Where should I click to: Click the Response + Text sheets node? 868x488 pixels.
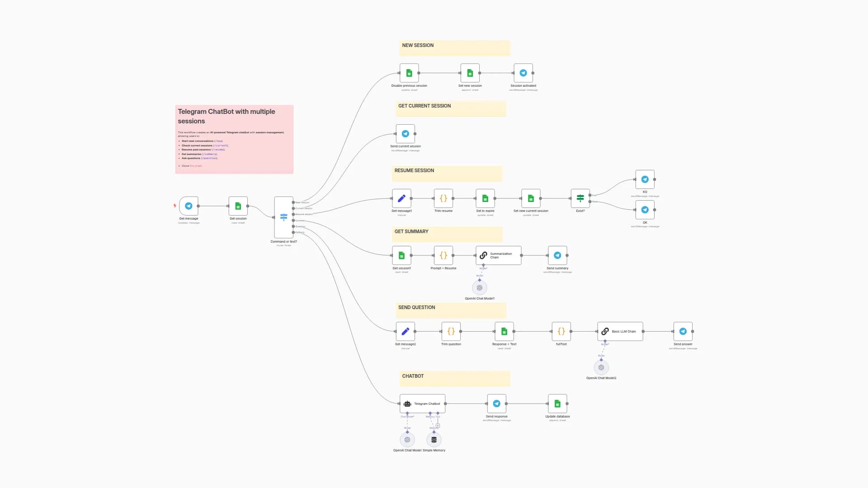pyautogui.click(x=504, y=331)
